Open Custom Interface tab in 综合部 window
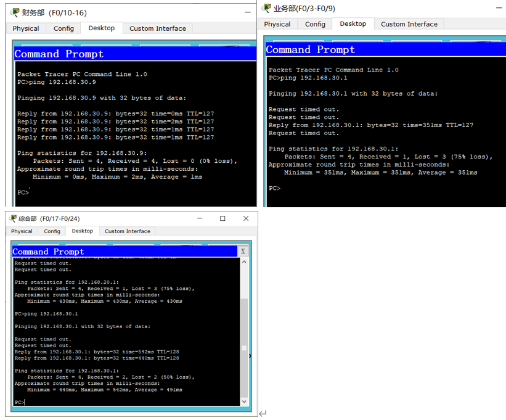The width and height of the screenshot is (506, 420). pyautogui.click(x=128, y=231)
